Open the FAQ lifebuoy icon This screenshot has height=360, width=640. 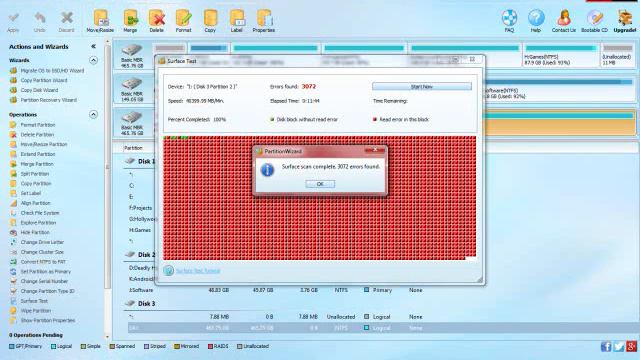tap(509, 21)
